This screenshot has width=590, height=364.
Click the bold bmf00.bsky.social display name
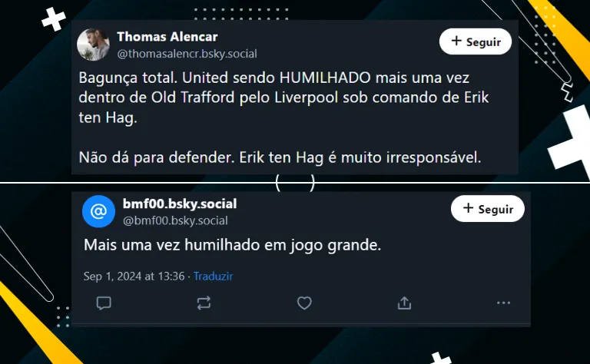pos(180,204)
